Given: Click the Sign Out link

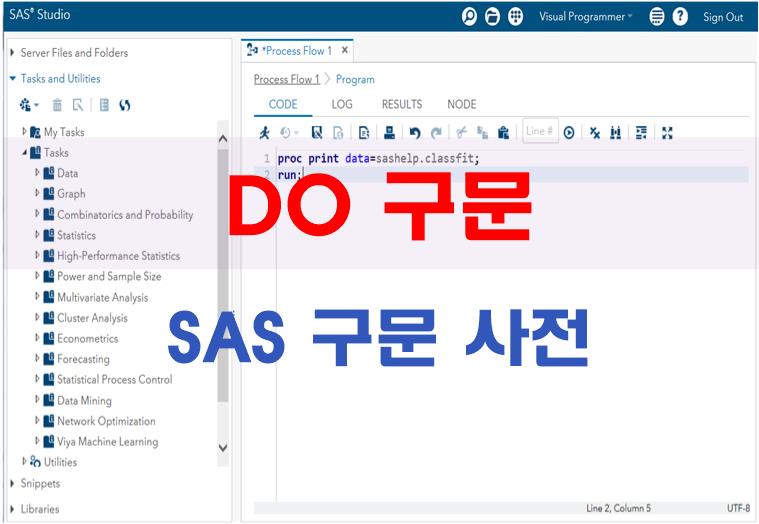Looking at the screenshot, I should click(723, 17).
